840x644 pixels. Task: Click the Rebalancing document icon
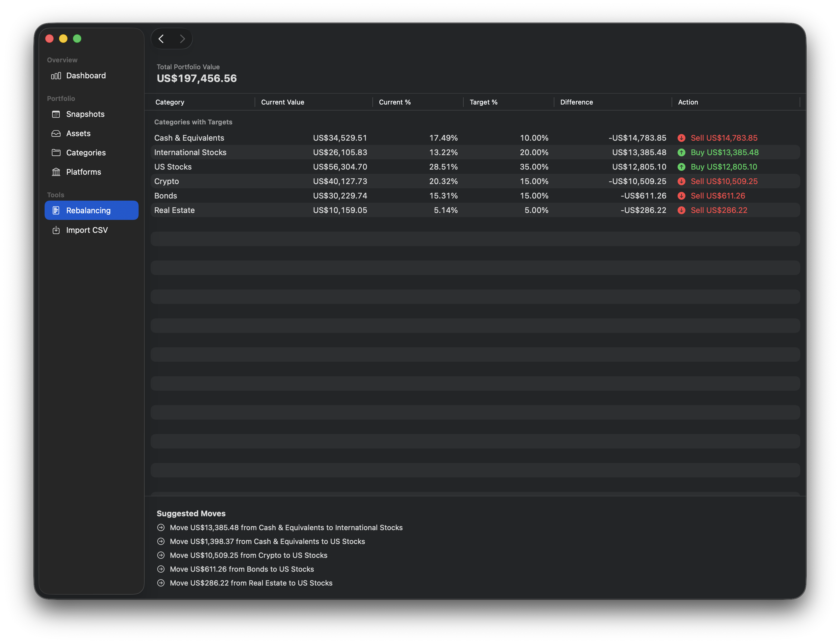tap(56, 211)
